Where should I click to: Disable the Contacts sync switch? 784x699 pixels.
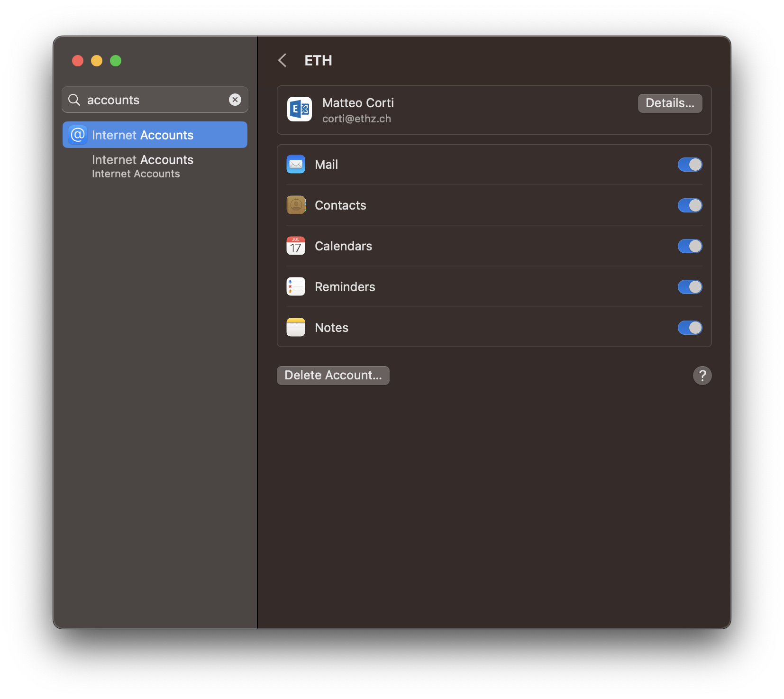(690, 205)
